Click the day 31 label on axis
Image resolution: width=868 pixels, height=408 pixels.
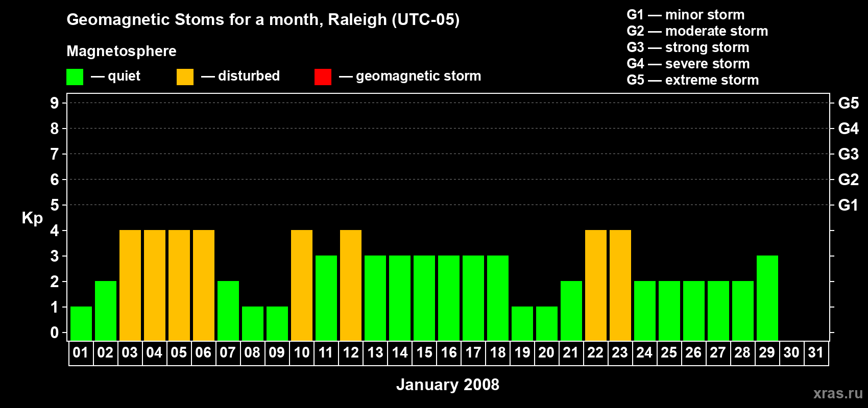click(x=816, y=353)
